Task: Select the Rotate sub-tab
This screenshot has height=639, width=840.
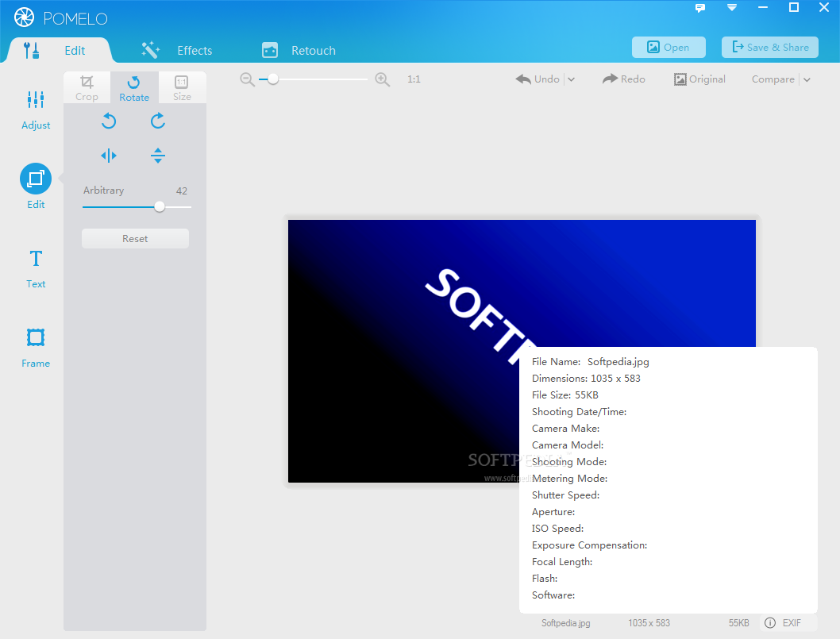Action: (x=134, y=88)
